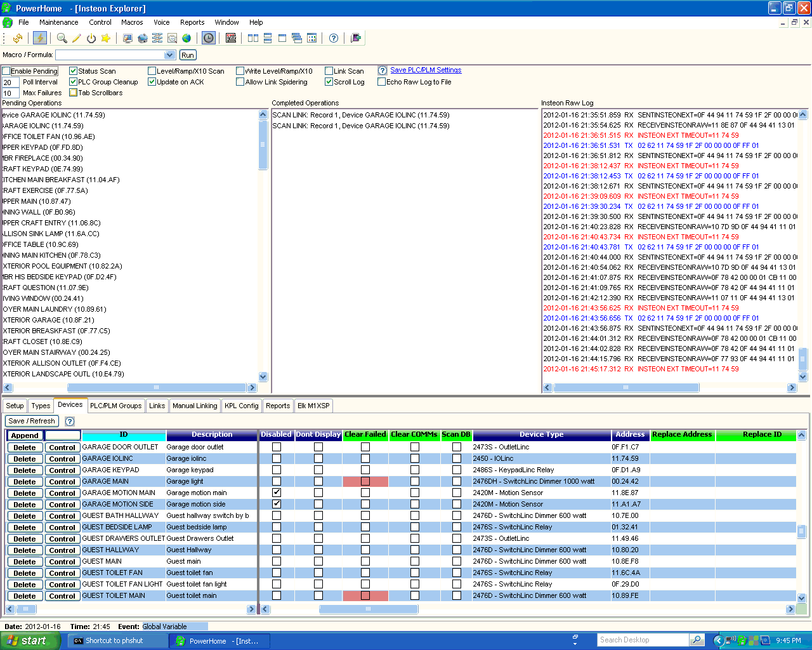Open the slider controls toolbar icon

coord(157,38)
